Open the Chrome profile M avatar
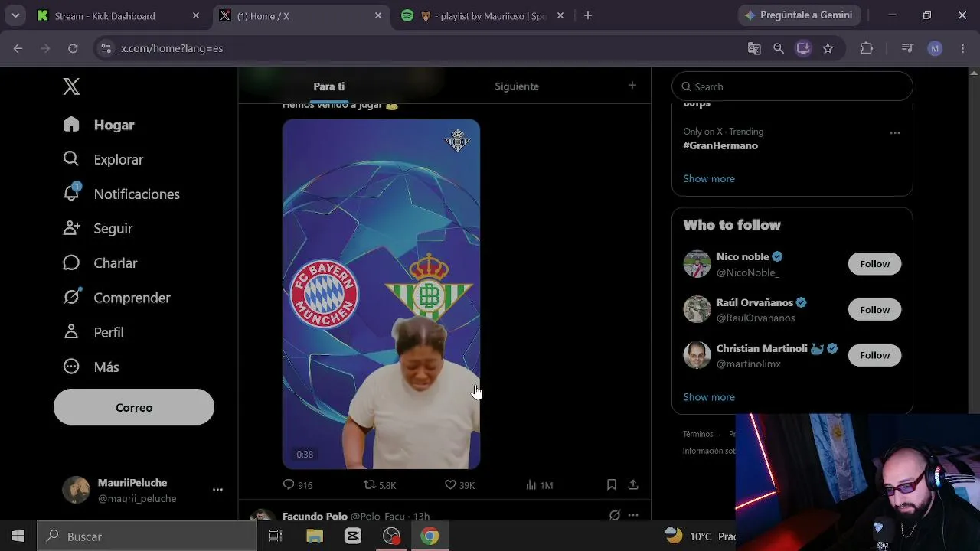This screenshot has height=551, width=980. [935, 48]
